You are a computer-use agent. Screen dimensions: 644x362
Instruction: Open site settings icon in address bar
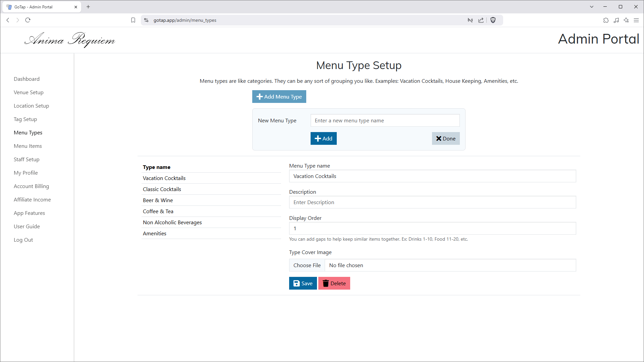[146, 20]
